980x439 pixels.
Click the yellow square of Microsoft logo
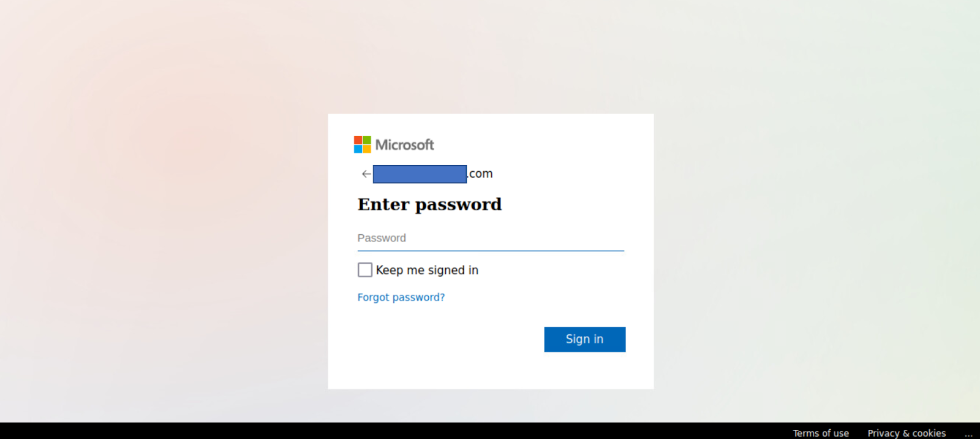click(367, 149)
